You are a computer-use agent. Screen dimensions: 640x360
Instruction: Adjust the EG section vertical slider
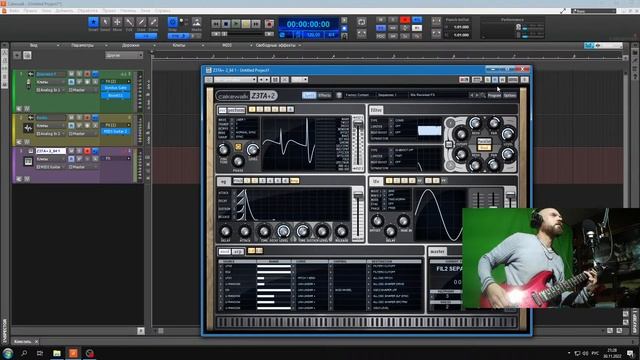click(358, 214)
